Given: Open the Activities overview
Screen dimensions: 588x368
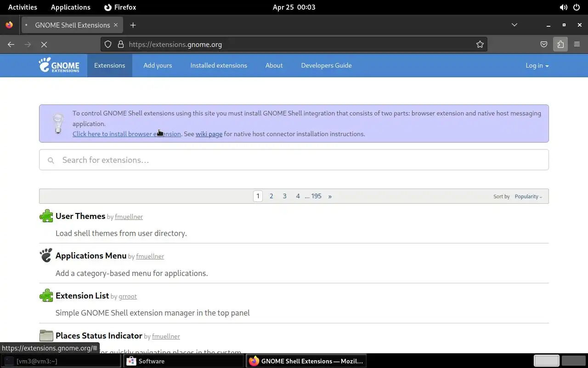Looking at the screenshot, I should pyautogui.click(x=23, y=7).
